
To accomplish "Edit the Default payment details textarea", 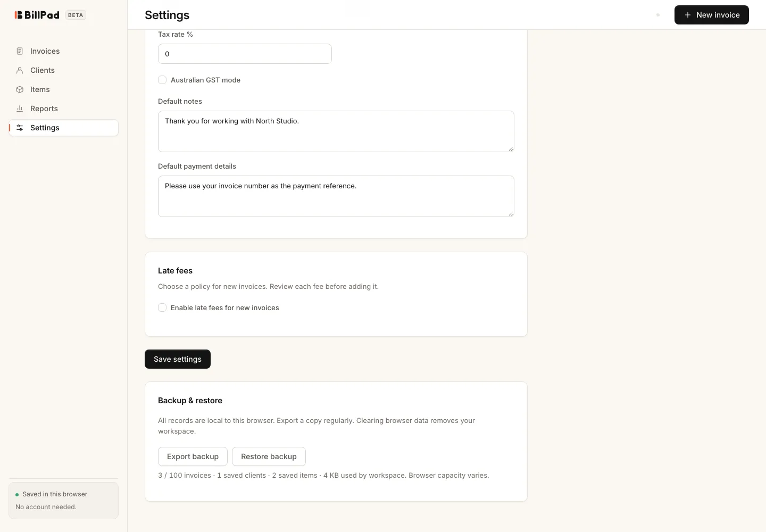I will pyautogui.click(x=336, y=196).
